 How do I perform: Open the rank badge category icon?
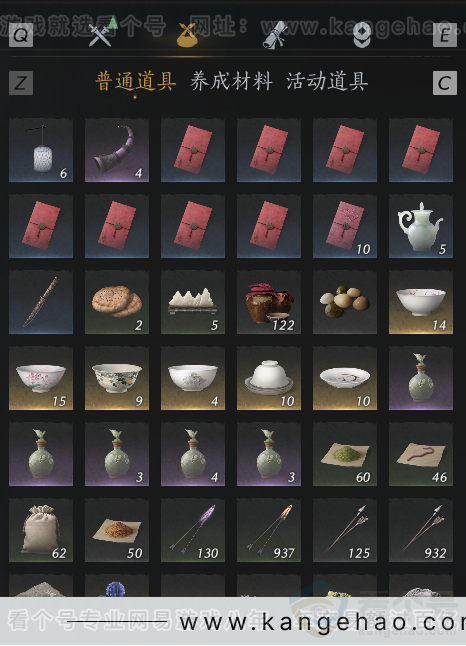click(x=362, y=35)
